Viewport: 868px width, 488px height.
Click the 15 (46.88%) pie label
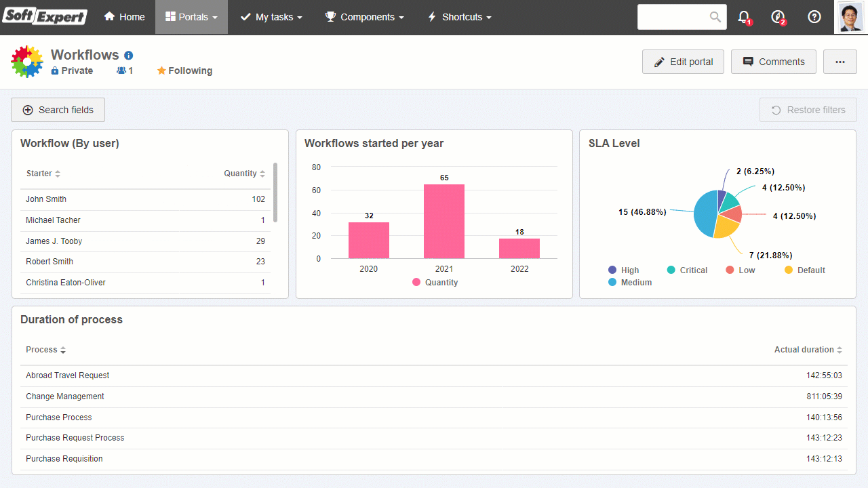coord(642,212)
